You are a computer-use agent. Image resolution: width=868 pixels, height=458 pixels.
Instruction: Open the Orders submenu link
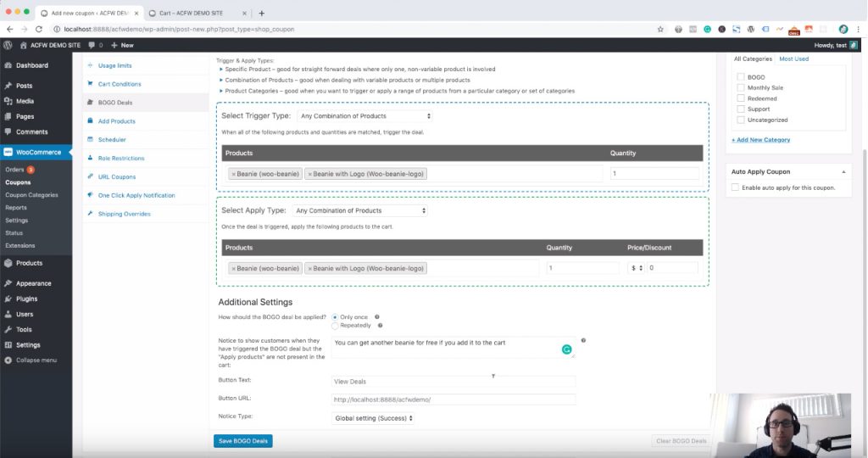pos(15,170)
